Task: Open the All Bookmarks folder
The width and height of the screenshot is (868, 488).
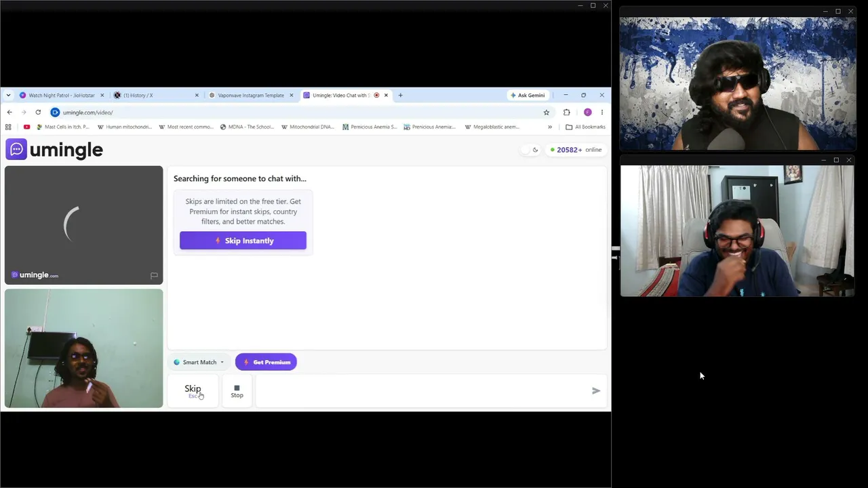Action: [585, 127]
